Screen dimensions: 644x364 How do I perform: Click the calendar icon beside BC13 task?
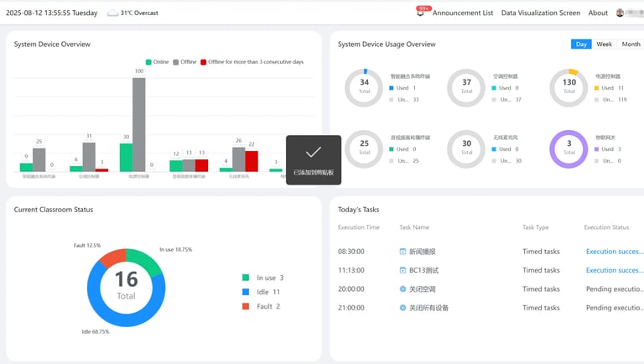[402, 270]
